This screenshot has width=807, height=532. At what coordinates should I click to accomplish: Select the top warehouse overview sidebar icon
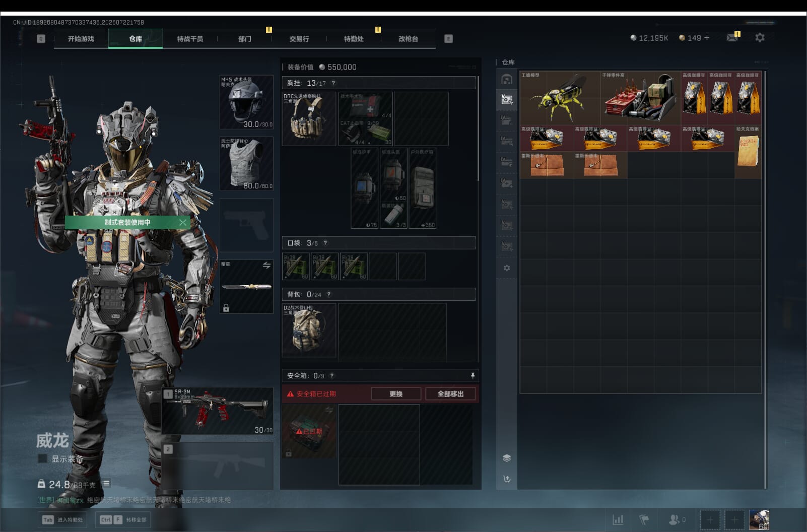click(x=507, y=79)
